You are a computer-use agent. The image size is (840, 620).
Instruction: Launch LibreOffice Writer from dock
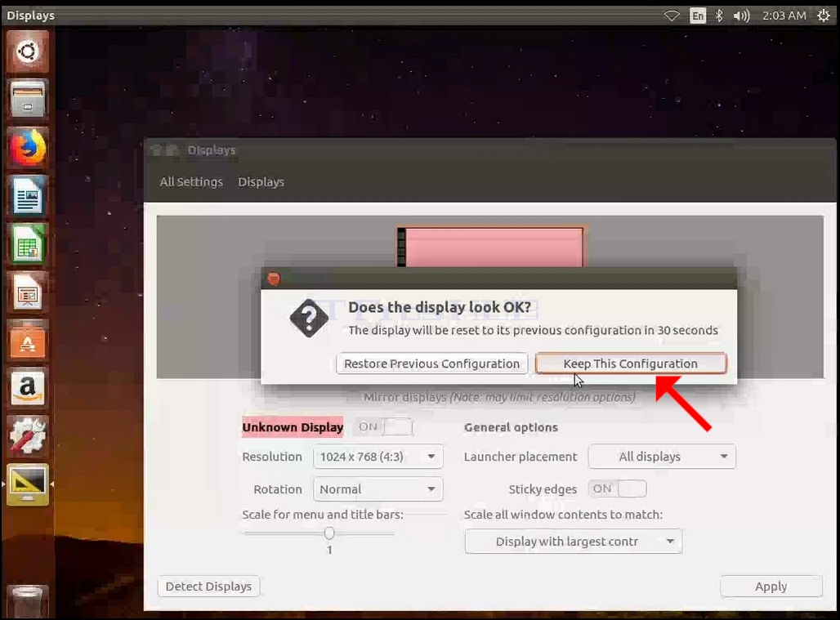click(27, 196)
